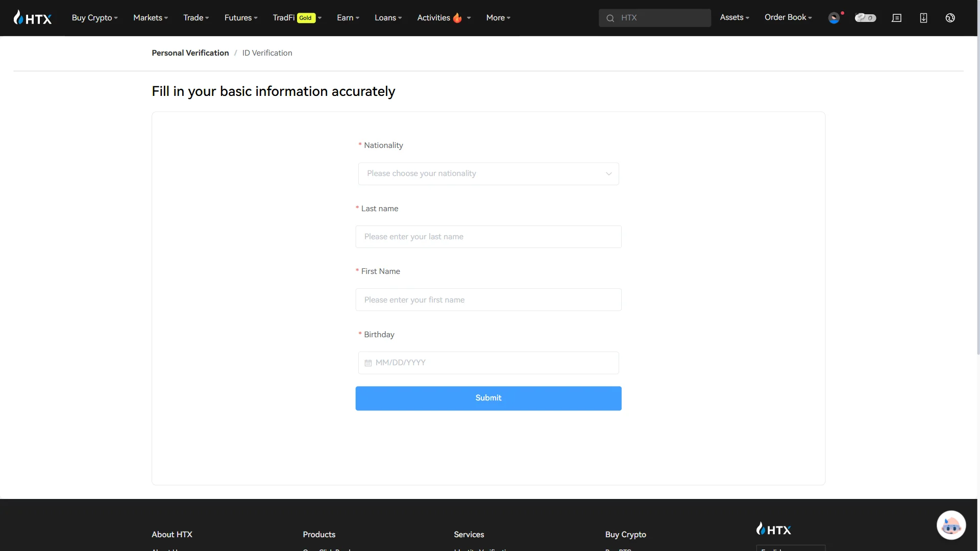Click the search magnifier icon
Image resolution: width=980 pixels, height=551 pixels.
point(610,18)
